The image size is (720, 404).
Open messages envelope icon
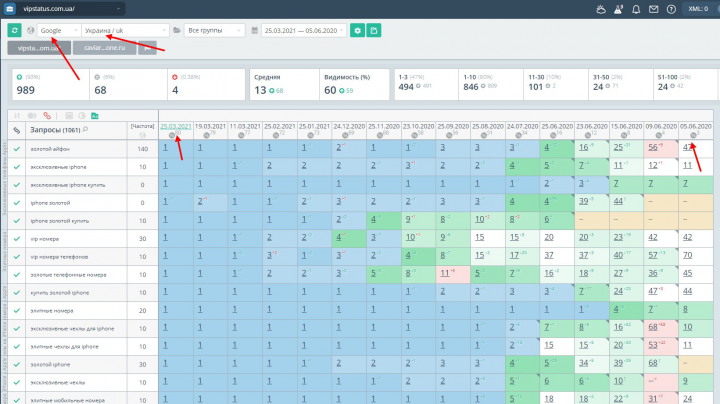coord(653,9)
